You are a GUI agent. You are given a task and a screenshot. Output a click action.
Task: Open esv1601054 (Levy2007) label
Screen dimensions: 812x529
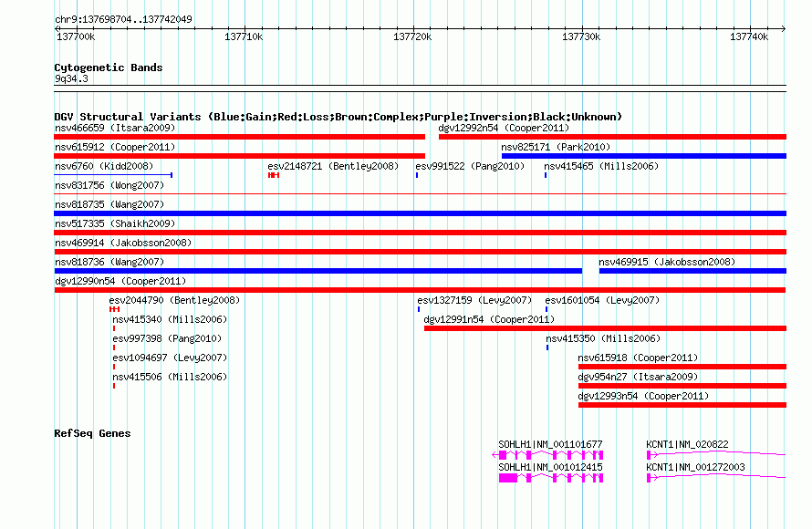click(602, 300)
